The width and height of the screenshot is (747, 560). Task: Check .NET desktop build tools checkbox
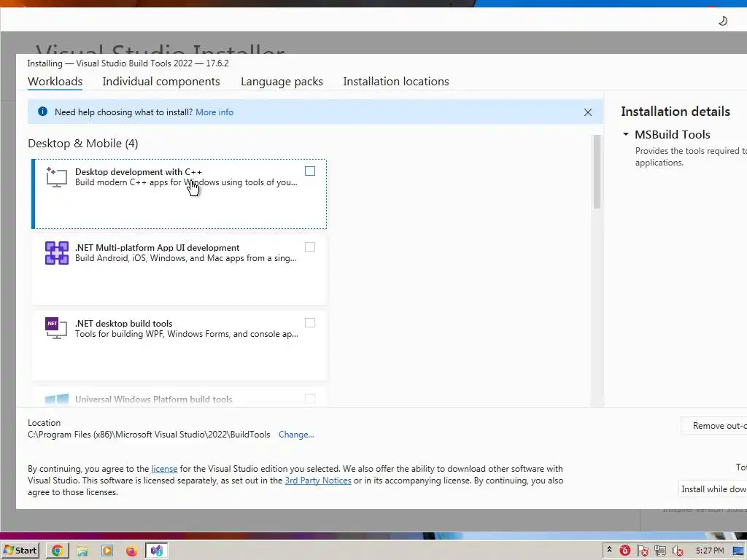pyautogui.click(x=309, y=323)
